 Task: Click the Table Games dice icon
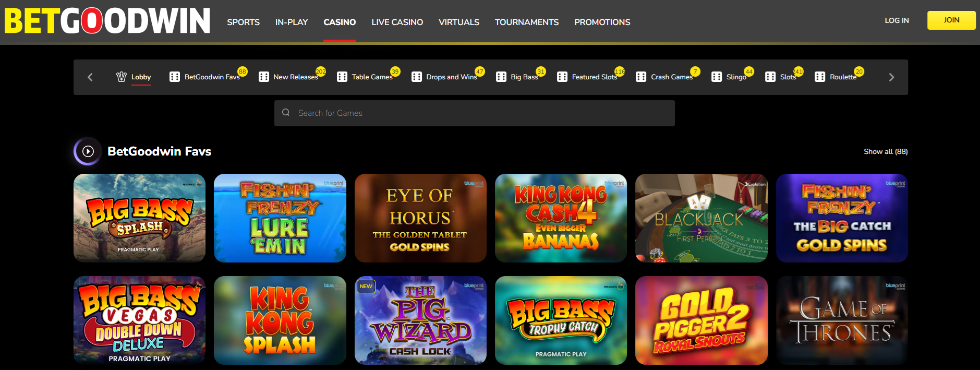tap(342, 77)
